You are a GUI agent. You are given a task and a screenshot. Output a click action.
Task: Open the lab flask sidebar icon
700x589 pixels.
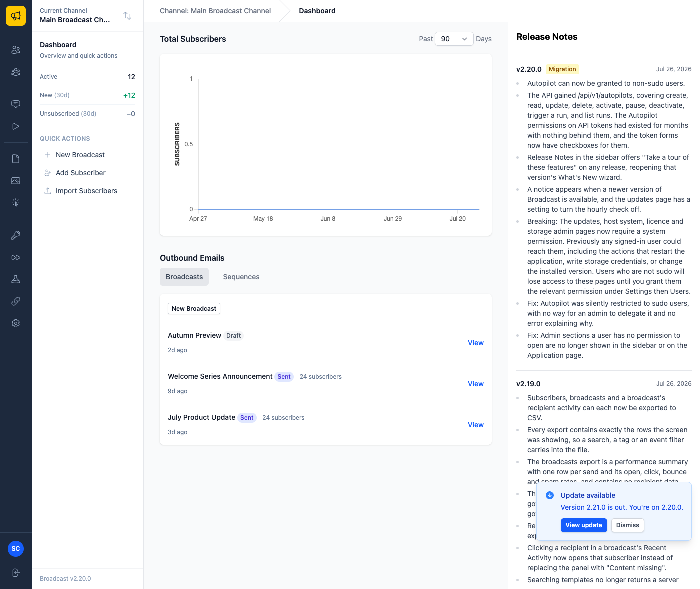[x=16, y=279]
